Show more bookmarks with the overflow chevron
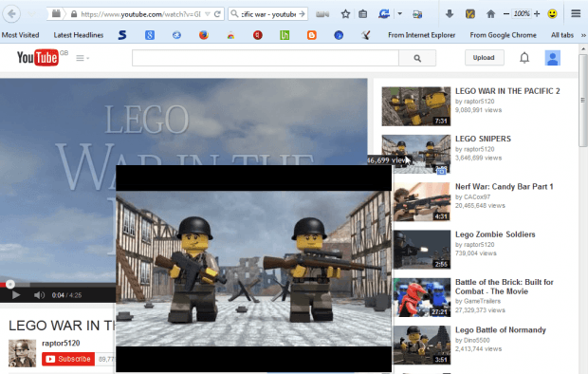The height and width of the screenshot is (374, 588). click(x=583, y=35)
